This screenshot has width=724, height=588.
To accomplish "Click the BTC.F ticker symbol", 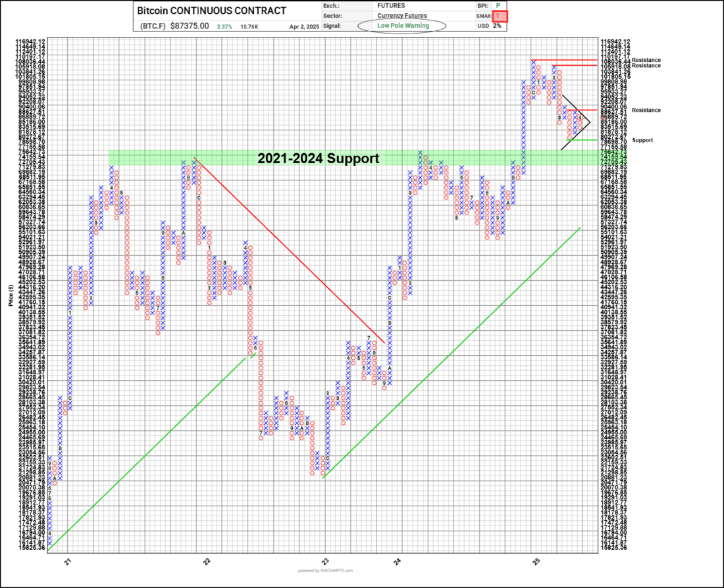I will (153, 26).
